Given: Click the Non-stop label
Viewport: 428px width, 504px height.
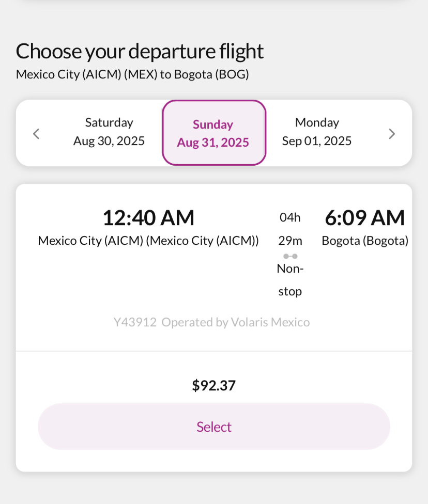Looking at the screenshot, I should [x=290, y=280].
